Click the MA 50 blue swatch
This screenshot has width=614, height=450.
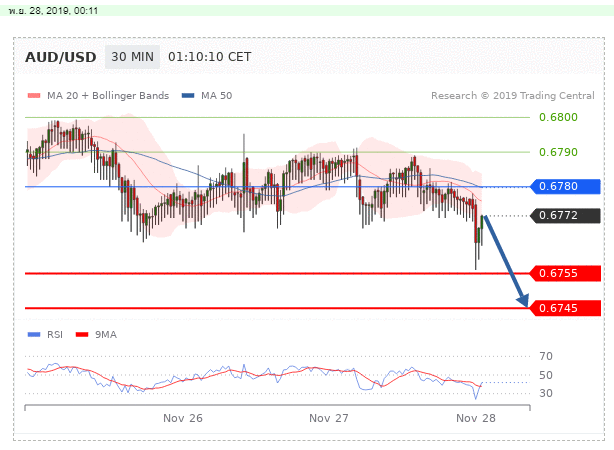188,96
